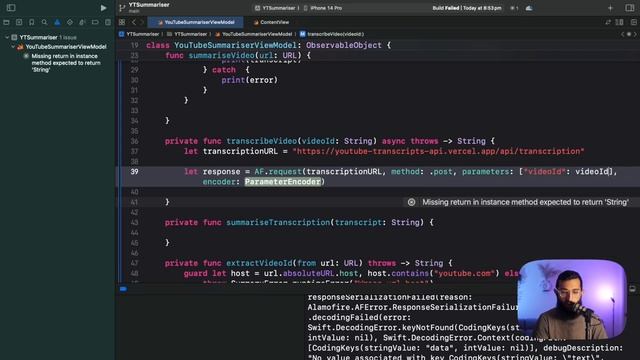The height and width of the screenshot is (360, 640).
Task: Click transcribeVideo function name
Action: [x=262, y=141]
